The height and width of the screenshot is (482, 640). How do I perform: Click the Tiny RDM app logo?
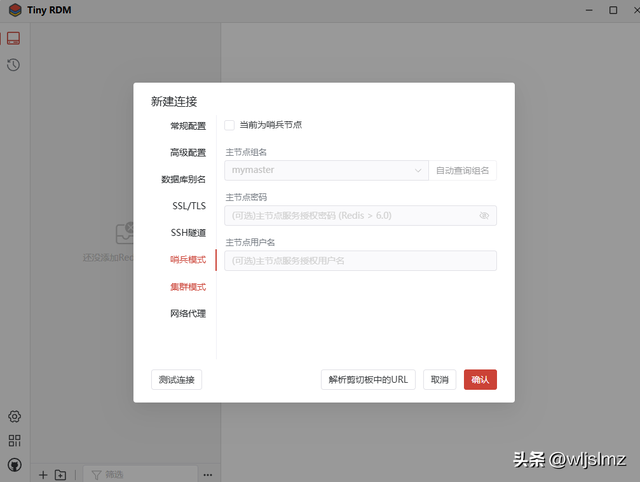[x=15, y=10]
